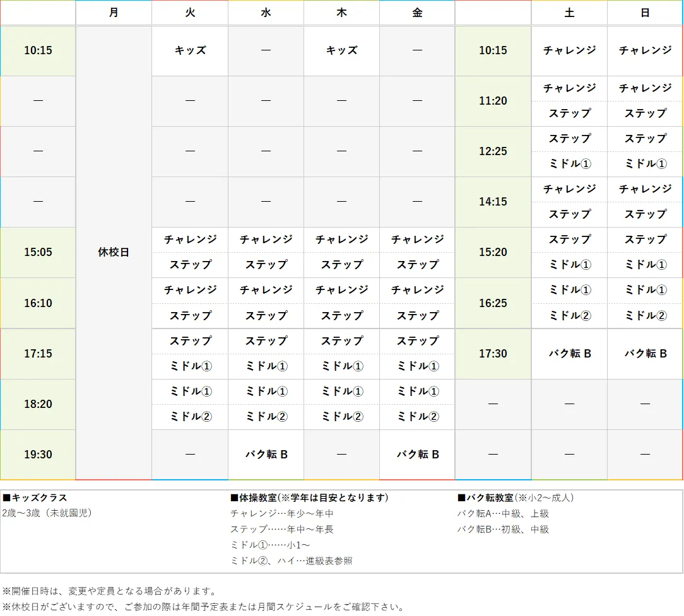
Task: Select the 月 (Monday) column header
Action: (x=114, y=13)
